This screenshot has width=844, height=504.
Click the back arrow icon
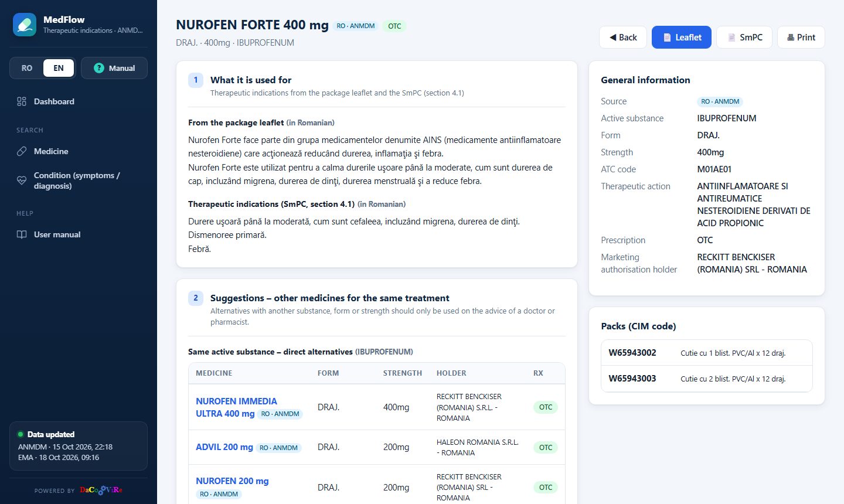613,38
